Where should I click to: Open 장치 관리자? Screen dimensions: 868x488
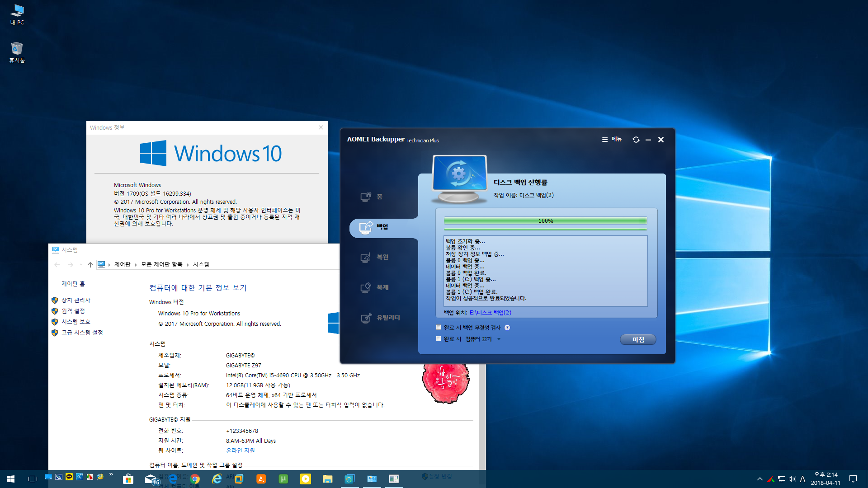(75, 300)
